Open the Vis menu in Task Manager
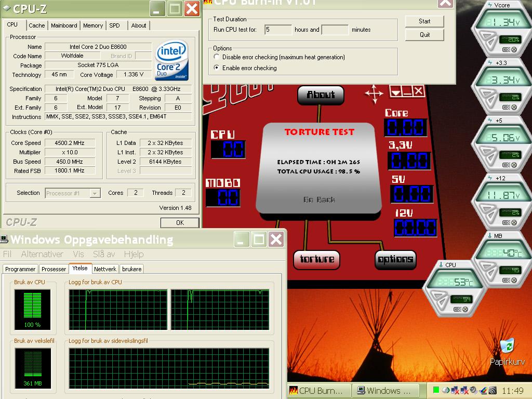This screenshot has height=399, width=532. coord(78,254)
